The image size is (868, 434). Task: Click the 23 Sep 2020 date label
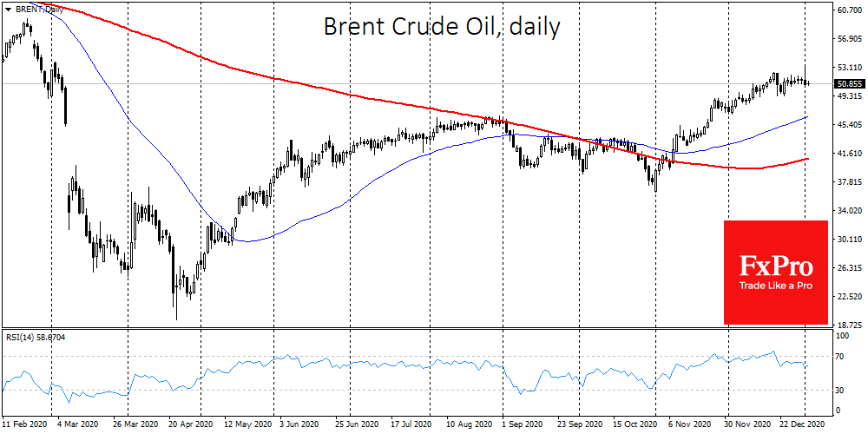click(581, 423)
